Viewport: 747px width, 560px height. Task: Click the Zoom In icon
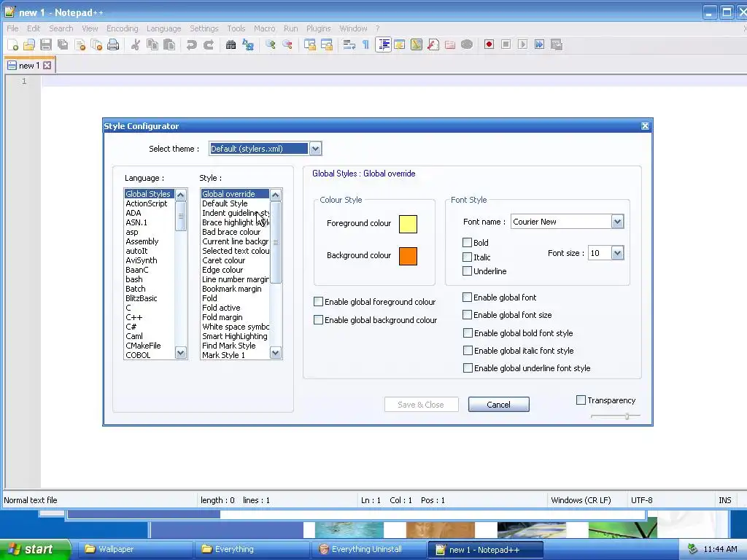tap(271, 44)
